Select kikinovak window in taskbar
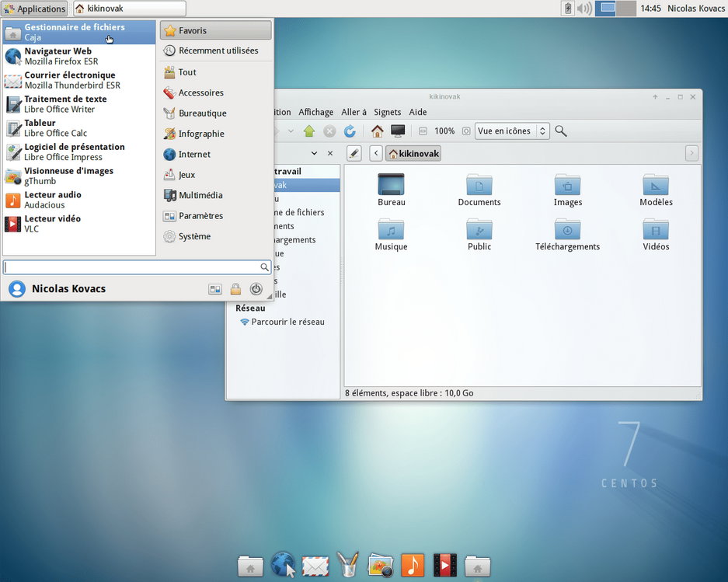This screenshot has width=728, height=582. [x=130, y=9]
